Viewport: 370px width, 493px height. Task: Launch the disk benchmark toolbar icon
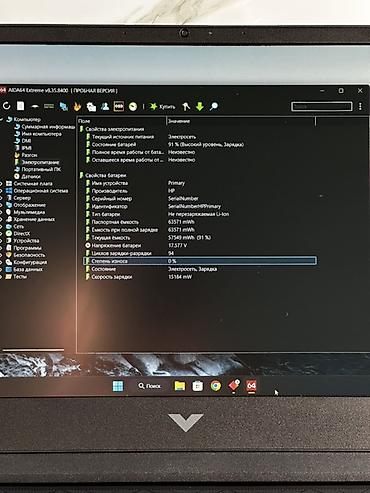tap(35, 106)
